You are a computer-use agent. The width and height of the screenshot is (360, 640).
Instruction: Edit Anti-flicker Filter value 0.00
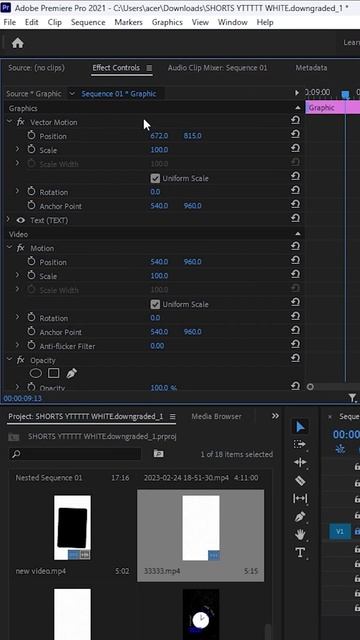coord(157,346)
